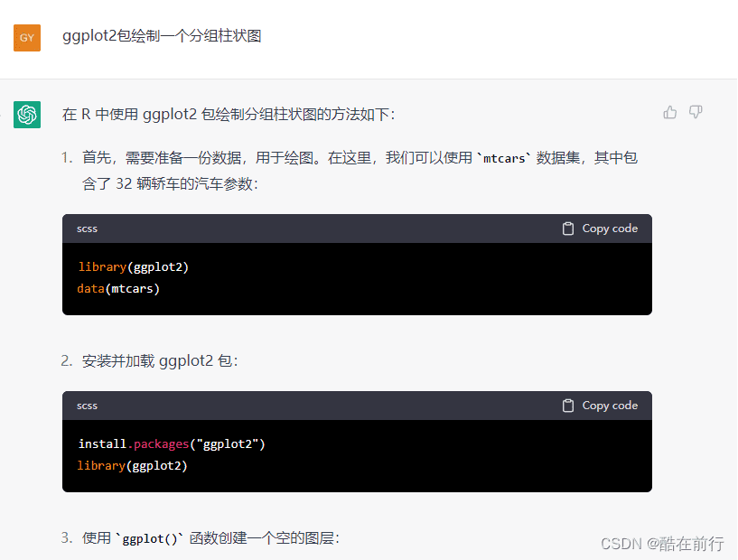This screenshot has width=738, height=560.
Task: Click the 'scss' label of first code block
Action: [x=87, y=229]
